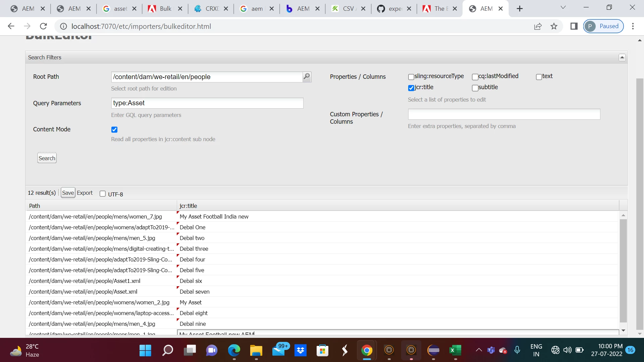Toggle the browser side panel icon
This screenshot has width=644, height=362.
(574, 26)
